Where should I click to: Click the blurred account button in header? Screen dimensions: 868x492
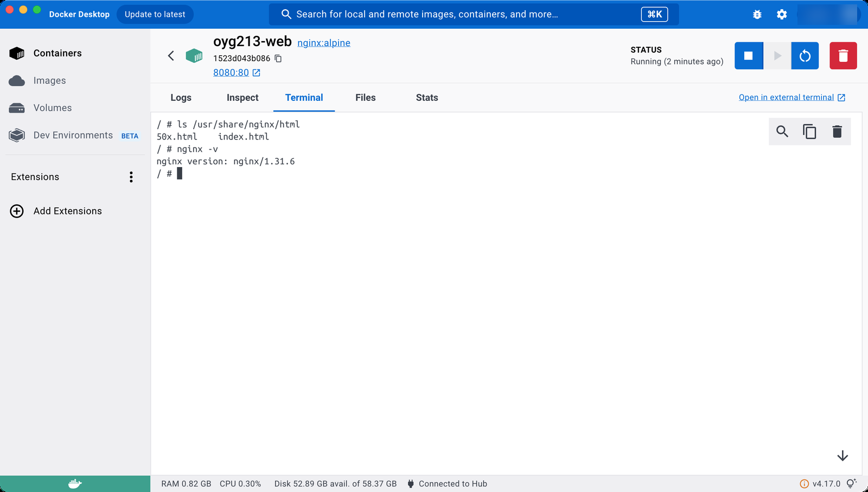[x=828, y=15]
